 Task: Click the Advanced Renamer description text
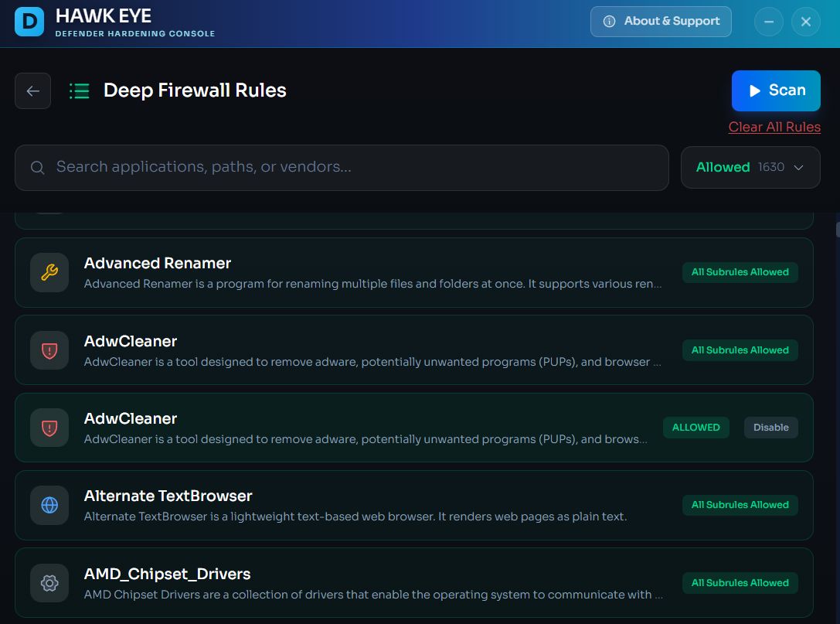(372, 284)
